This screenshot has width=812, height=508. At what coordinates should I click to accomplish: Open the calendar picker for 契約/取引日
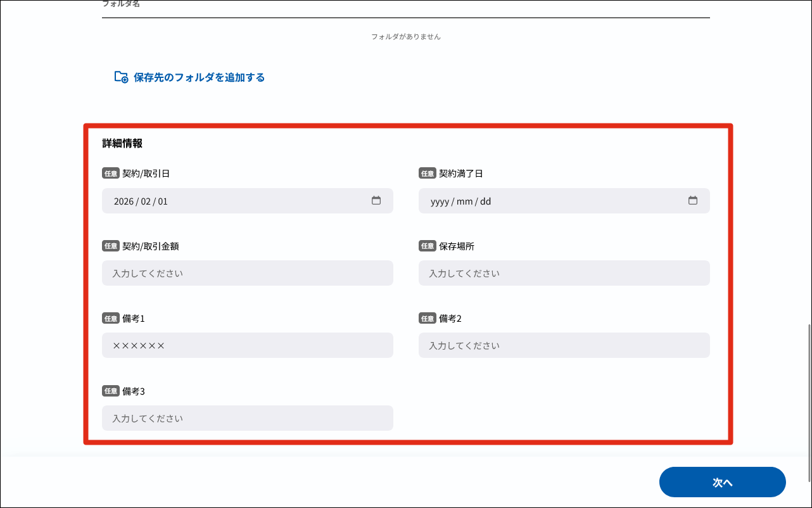(376, 201)
